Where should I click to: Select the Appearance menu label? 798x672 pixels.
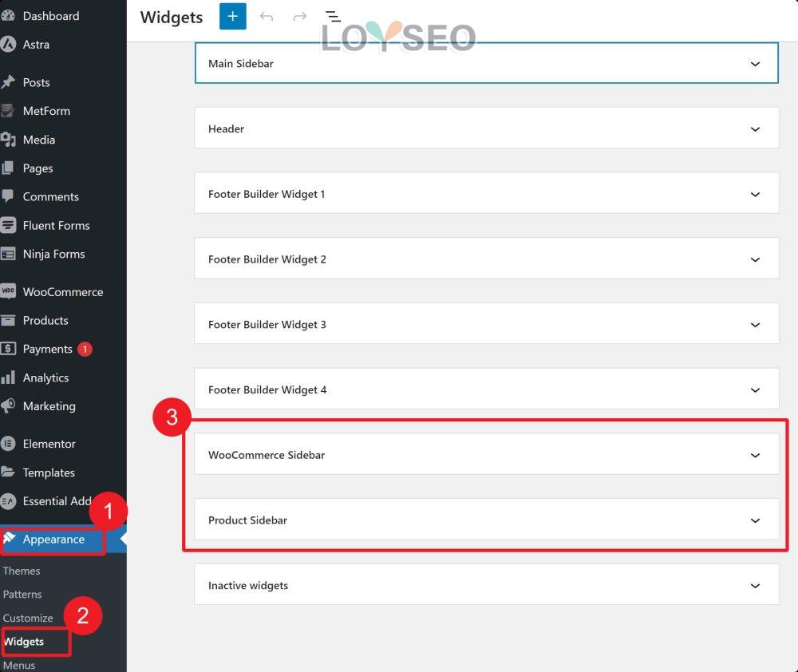tap(53, 540)
